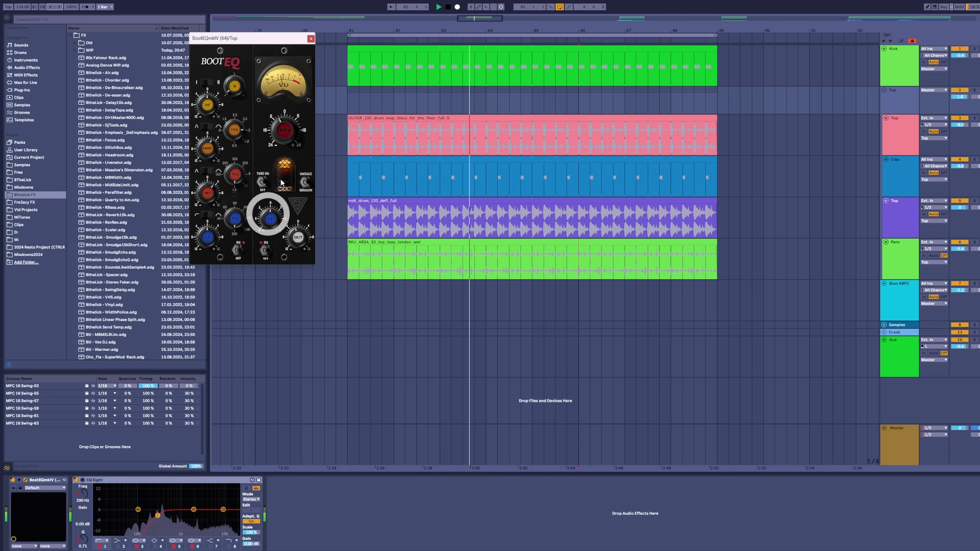
Task: Enable EQ Eight audition headphone mode
Action: pos(247,488)
